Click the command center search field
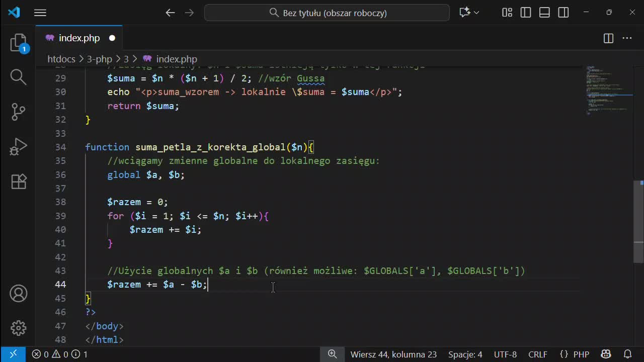Image resolution: width=644 pixels, height=362 pixels. (x=327, y=13)
